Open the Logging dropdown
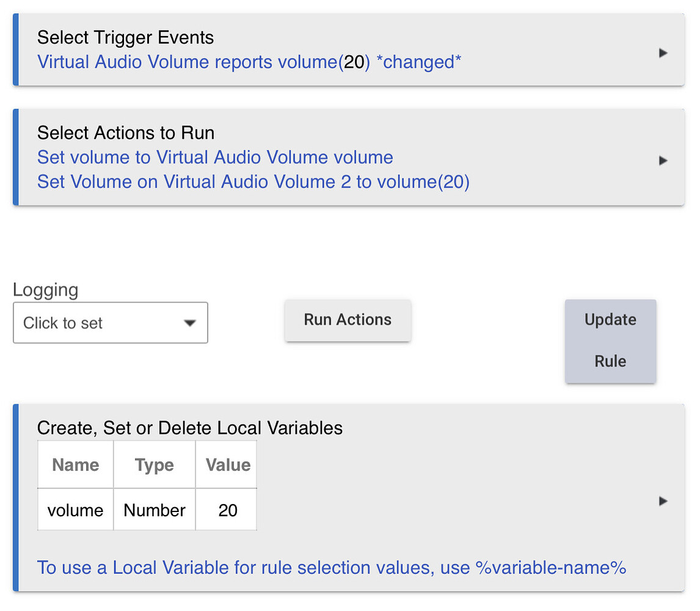This screenshot has width=700, height=611. click(110, 323)
